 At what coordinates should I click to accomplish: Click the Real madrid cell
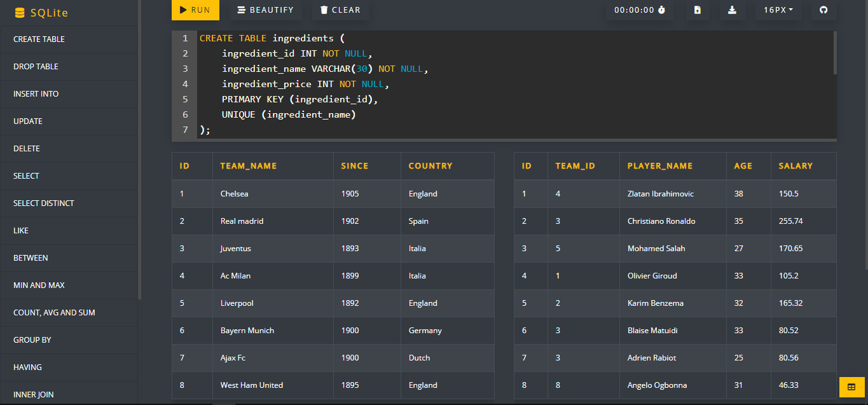(273, 221)
